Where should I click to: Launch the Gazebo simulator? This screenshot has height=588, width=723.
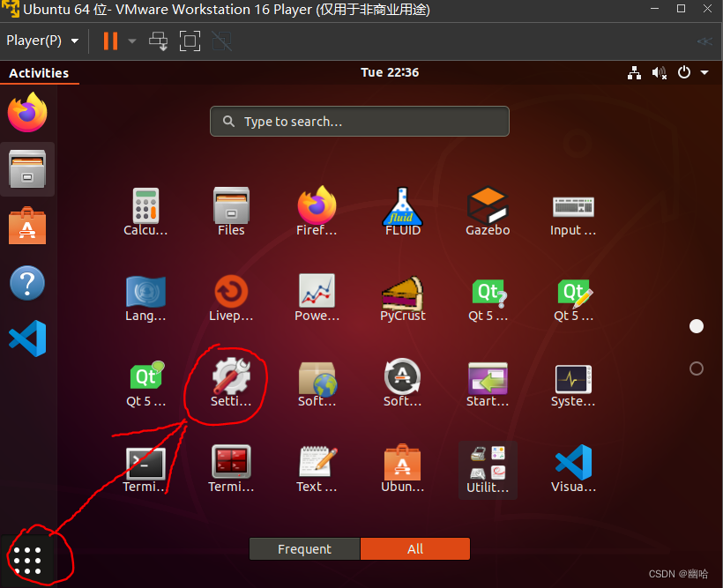coord(488,212)
